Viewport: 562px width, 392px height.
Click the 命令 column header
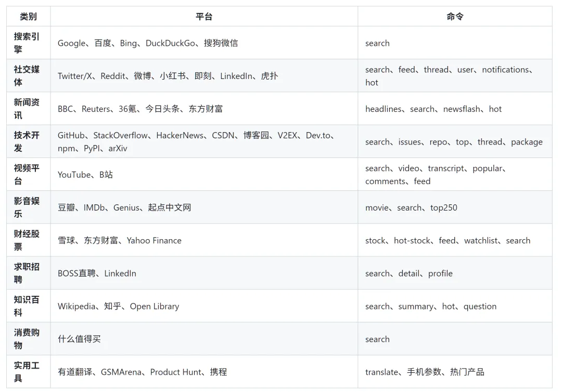455,17
